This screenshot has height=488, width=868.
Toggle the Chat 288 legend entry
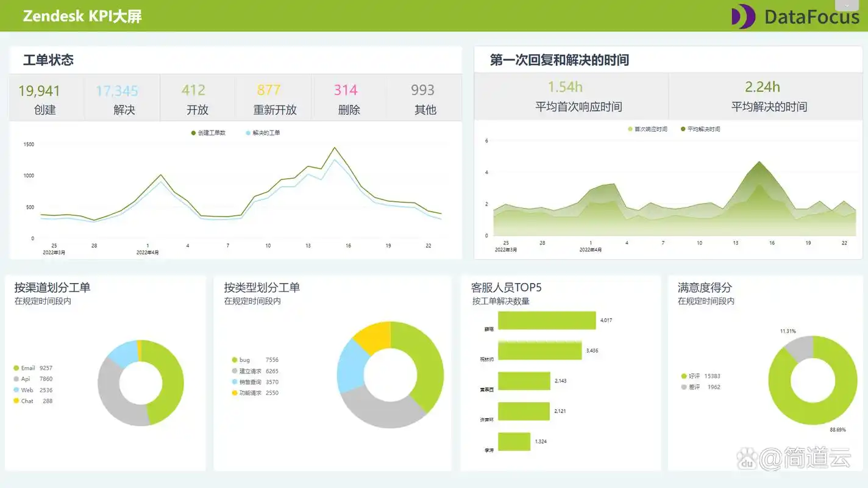tap(33, 401)
